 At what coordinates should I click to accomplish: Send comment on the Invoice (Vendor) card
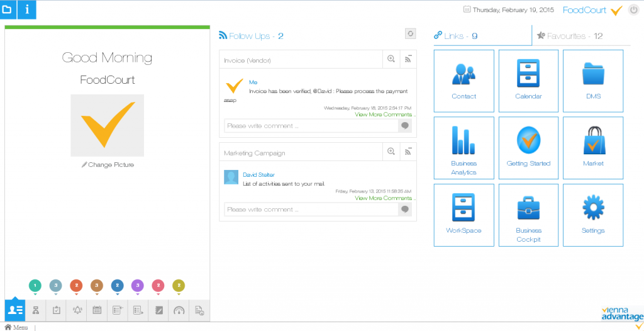405,126
